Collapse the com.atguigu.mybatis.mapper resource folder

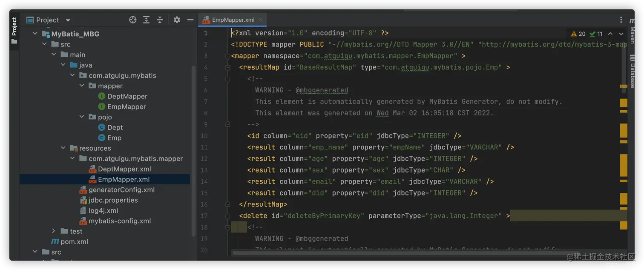(72, 158)
